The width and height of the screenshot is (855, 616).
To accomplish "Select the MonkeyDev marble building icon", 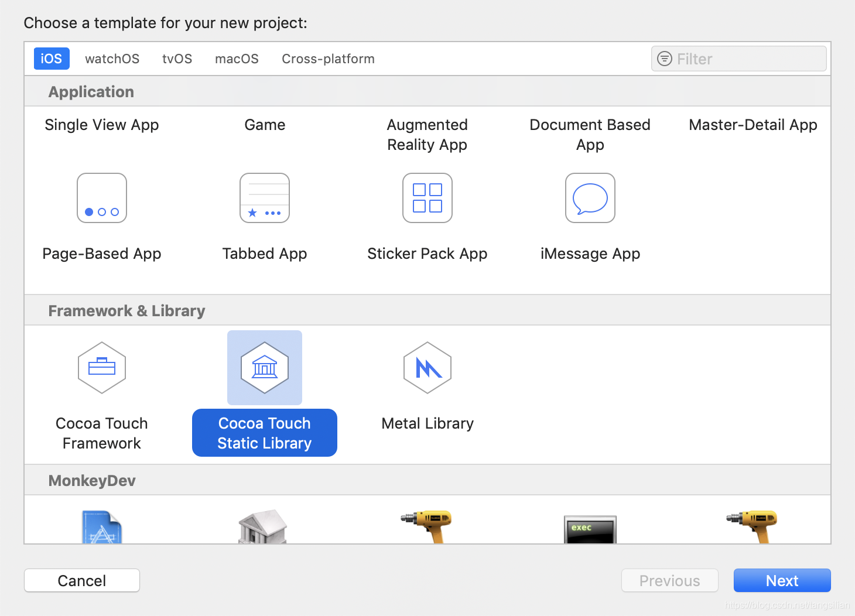I will click(263, 526).
